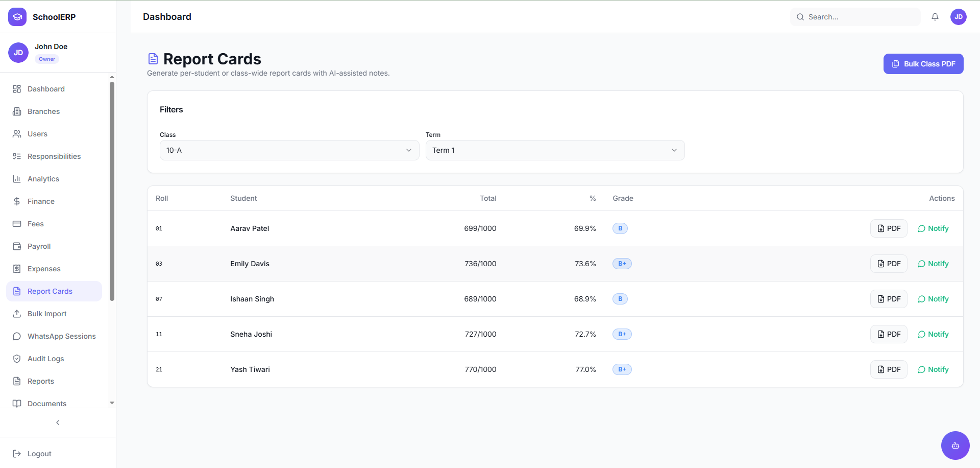Download PDF for Aarav Patel
The image size is (980, 468).
coord(889,228)
